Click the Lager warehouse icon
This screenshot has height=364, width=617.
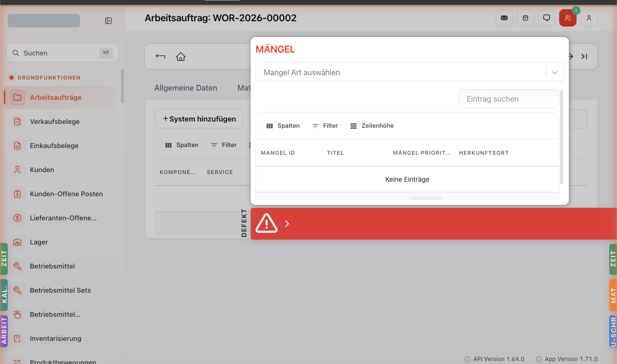click(x=18, y=242)
